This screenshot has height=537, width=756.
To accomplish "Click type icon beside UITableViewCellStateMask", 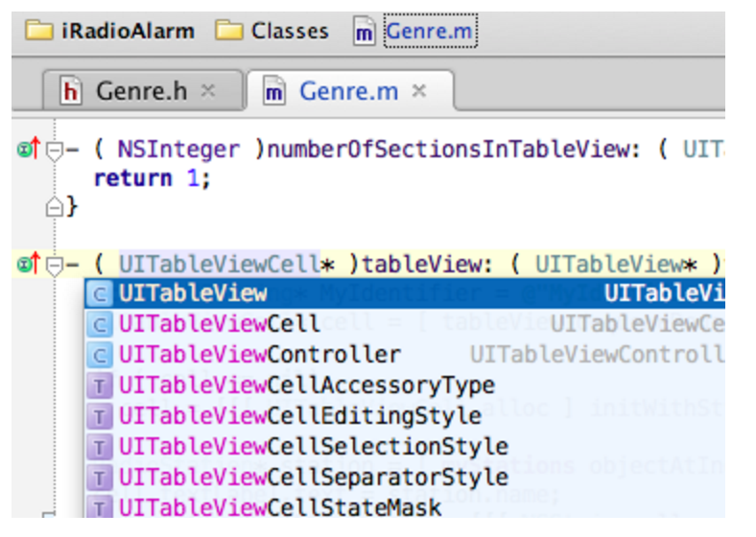I will [x=100, y=507].
